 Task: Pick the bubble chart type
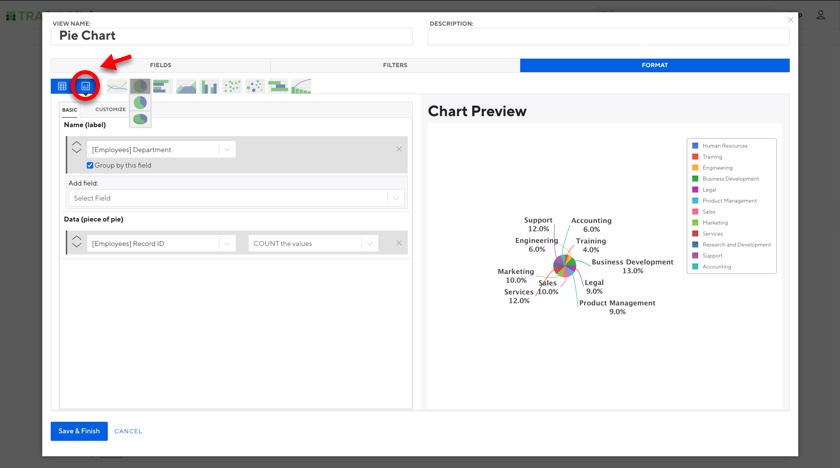pyautogui.click(x=255, y=87)
